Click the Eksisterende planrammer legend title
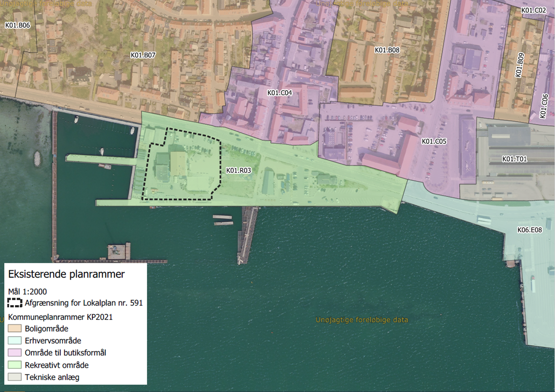The image size is (555, 392). [67, 274]
